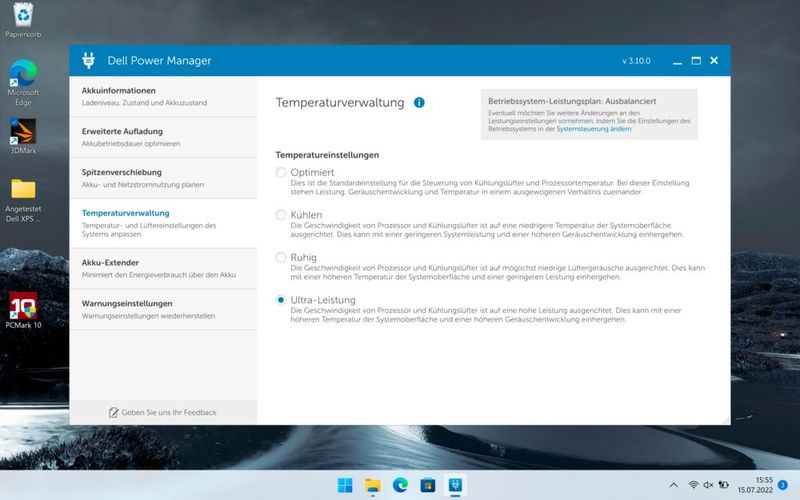The image size is (800, 500).
Task: Select the Kühlen temperature setting
Action: [281, 215]
